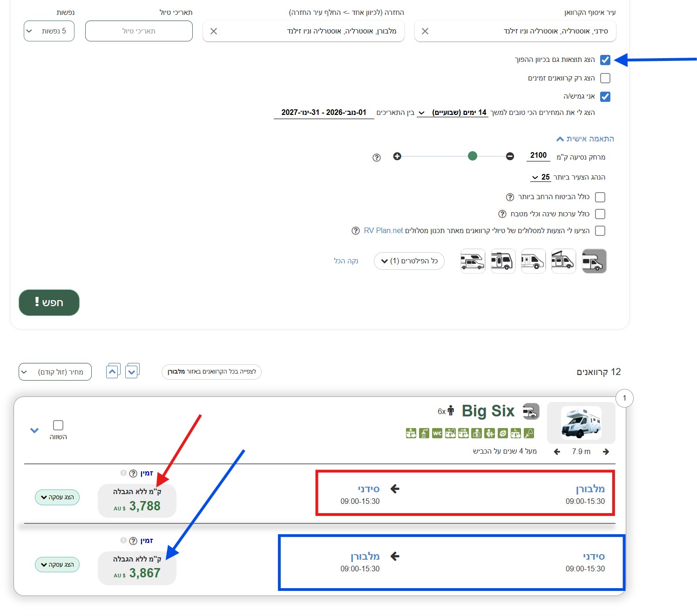Enable the show only available campers checkbox
The image size is (697, 616).
coord(605,78)
